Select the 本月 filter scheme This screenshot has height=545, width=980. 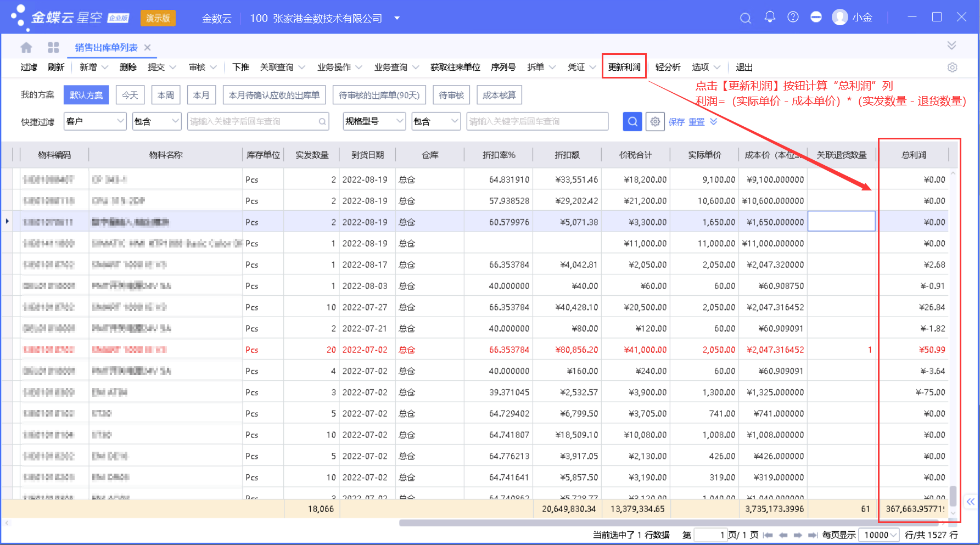pyautogui.click(x=201, y=95)
